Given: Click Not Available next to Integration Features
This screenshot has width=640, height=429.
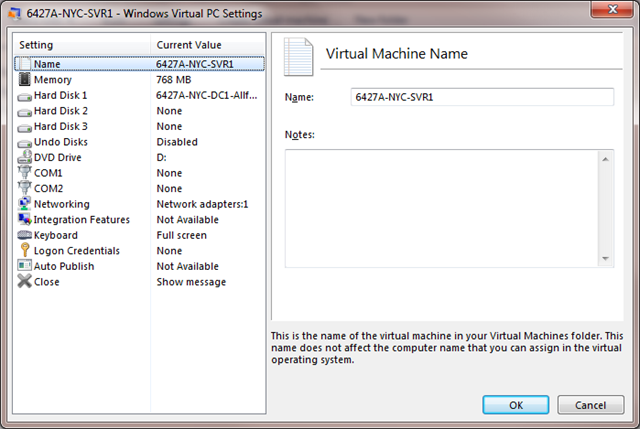Looking at the screenshot, I should point(188,220).
